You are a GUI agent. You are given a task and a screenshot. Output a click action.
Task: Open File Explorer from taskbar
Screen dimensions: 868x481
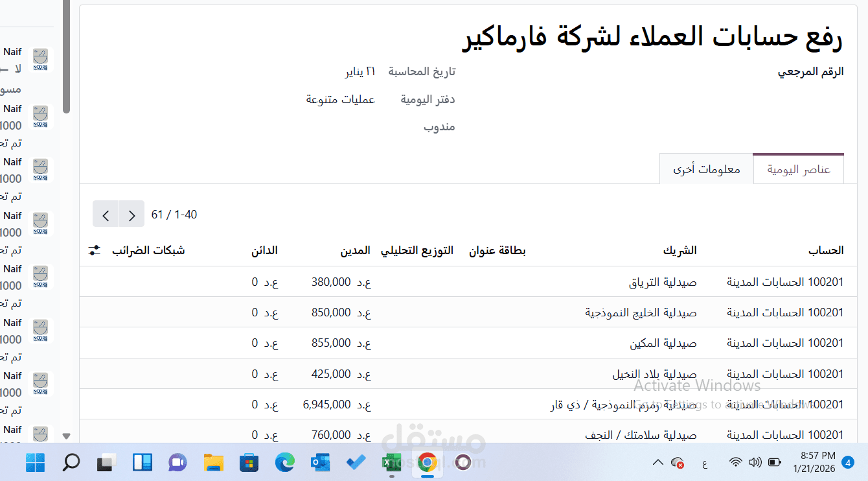click(x=213, y=463)
